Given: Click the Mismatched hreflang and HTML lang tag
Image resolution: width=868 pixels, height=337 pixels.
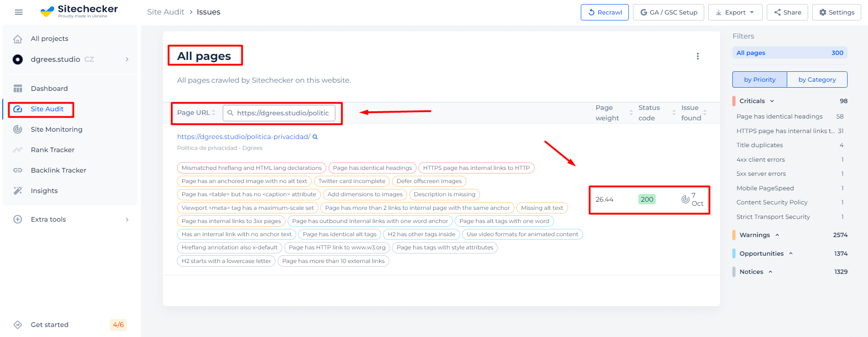Looking at the screenshot, I should pyautogui.click(x=251, y=168).
